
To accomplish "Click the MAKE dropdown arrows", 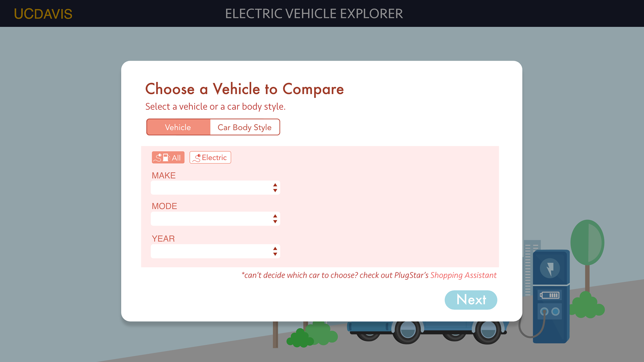I will [x=275, y=188].
